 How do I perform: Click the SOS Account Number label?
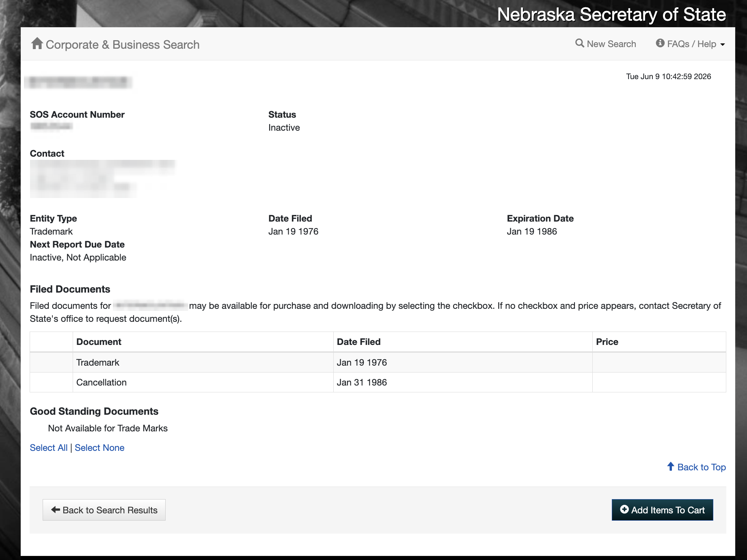[x=77, y=114]
